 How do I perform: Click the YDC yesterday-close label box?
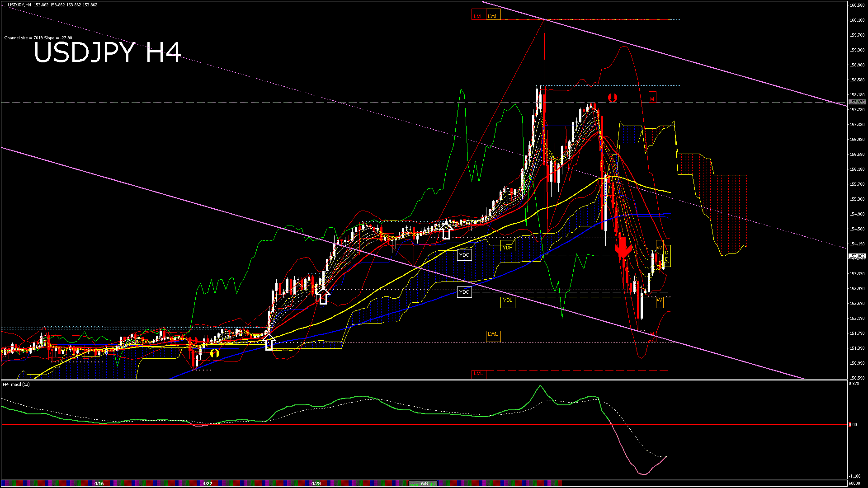point(464,255)
